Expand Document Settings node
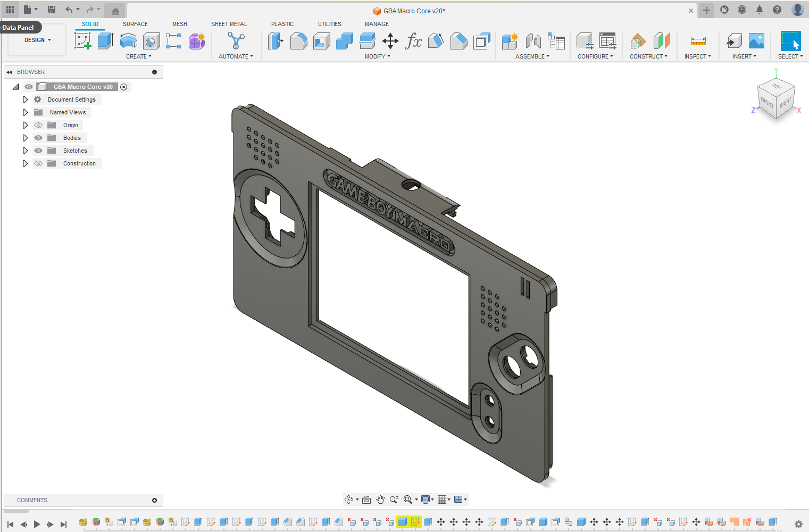This screenshot has height=532, width=809. point(25,99)
